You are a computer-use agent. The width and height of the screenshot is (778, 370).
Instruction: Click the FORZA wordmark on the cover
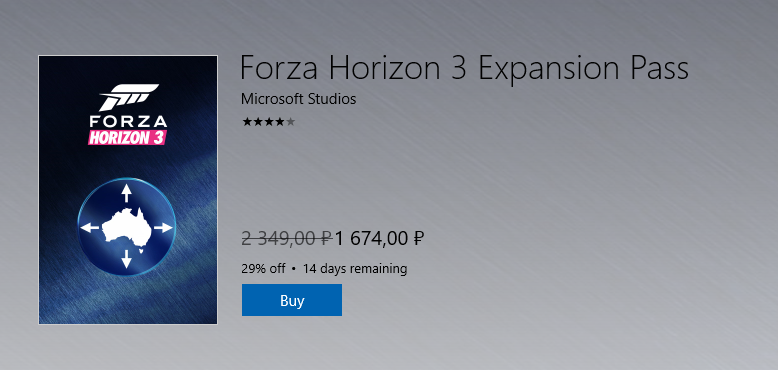(x=128, y=122)
